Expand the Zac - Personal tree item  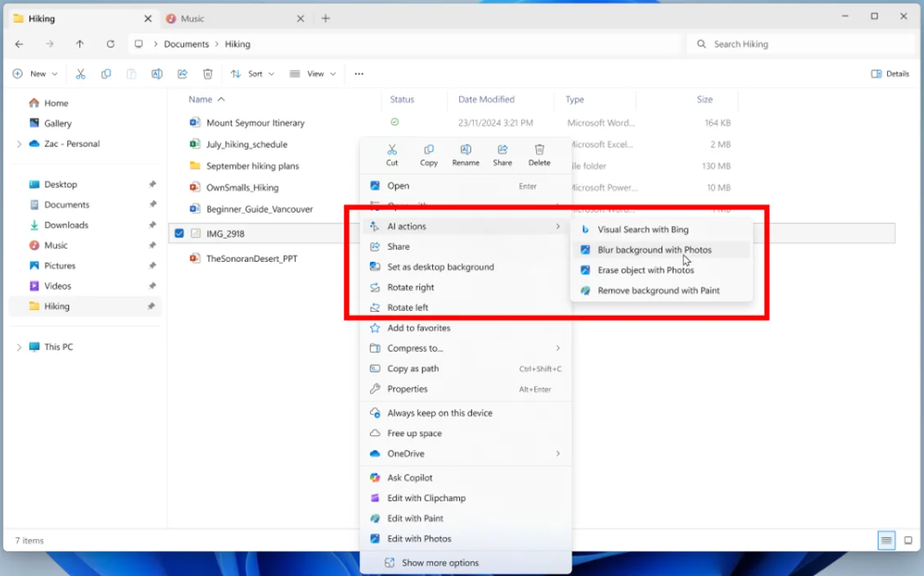coord(18,143)
